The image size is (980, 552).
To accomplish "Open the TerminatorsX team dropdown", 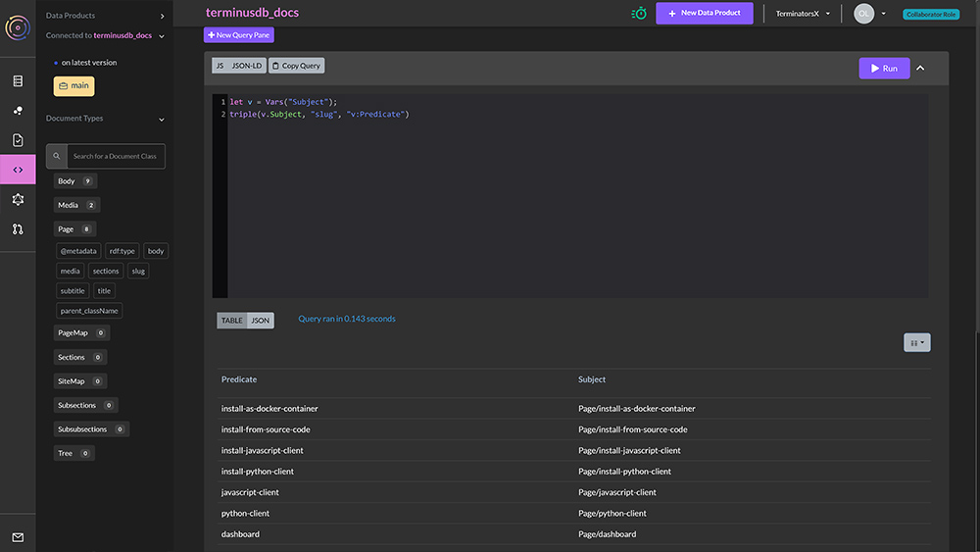I will pyautogui.click(x=803, y=14).
